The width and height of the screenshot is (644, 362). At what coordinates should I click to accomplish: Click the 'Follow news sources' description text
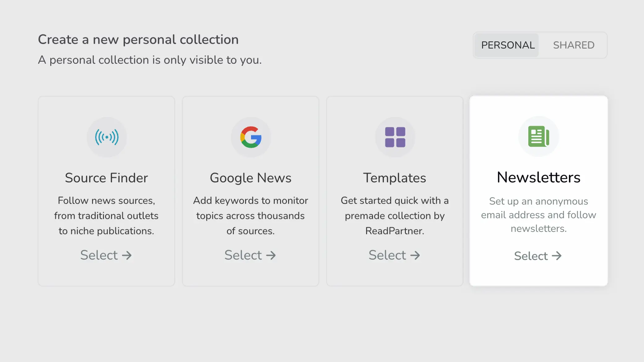106,216
